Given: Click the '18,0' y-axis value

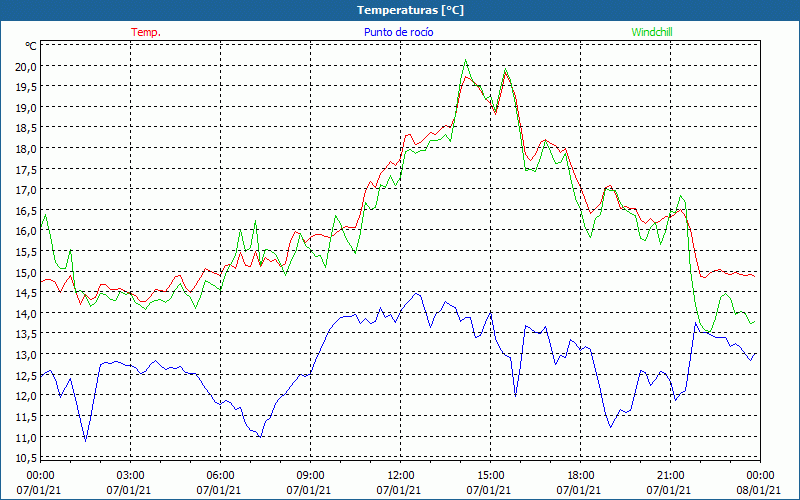Looking at the screenshot, I should (x=27, y=149).
